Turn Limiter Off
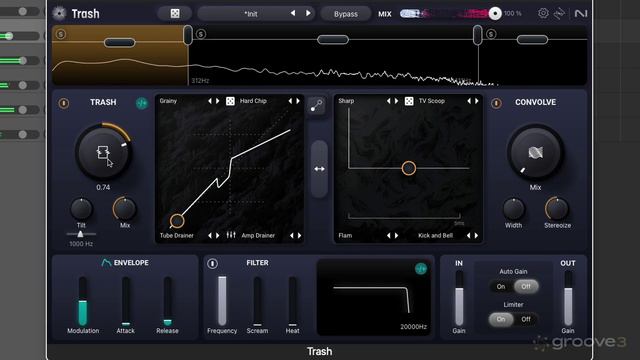Viewport: 640px width, 360px height. tap(526, 319)
